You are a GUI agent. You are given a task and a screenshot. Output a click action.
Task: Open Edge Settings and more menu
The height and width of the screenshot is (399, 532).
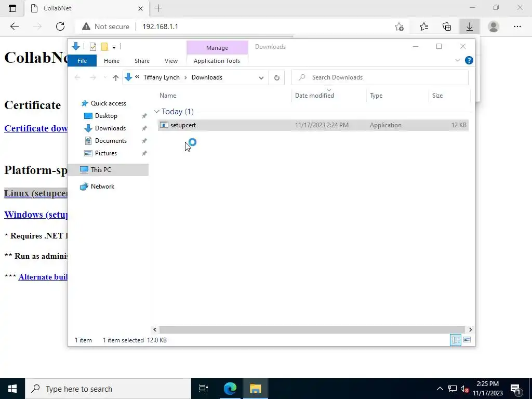pyautogui.click(x=517, y=26)
